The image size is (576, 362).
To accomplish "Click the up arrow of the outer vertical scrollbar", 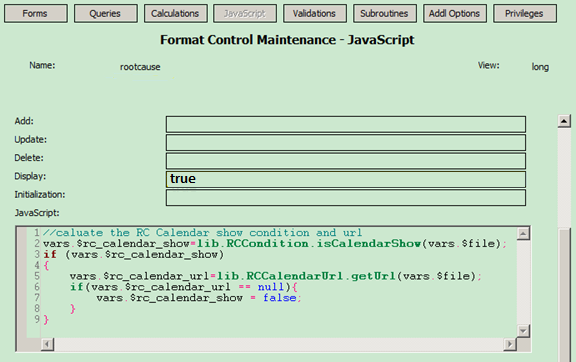I will tap(564, 121).
